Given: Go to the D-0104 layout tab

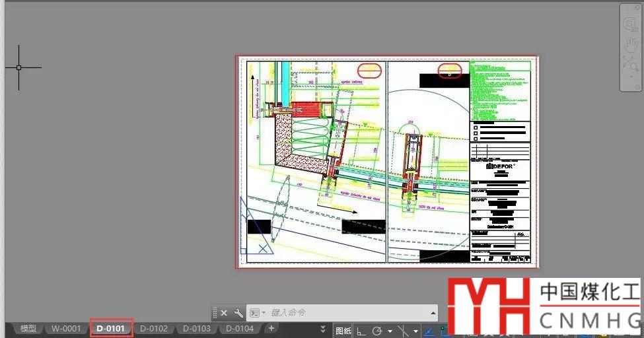Looking at the screenshot, I should (240, 329).
